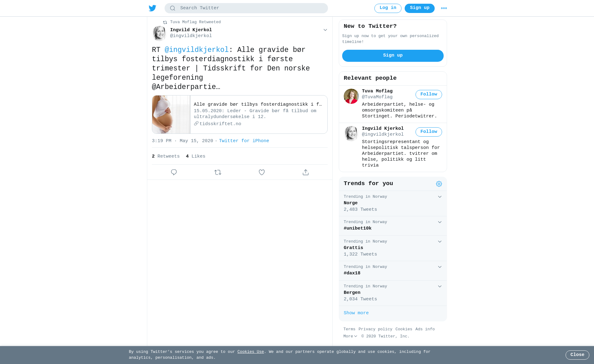The width and height of the screenshot is (594, 364).
Task: Expand options for Bergen trend
Action: click(440, 286)
